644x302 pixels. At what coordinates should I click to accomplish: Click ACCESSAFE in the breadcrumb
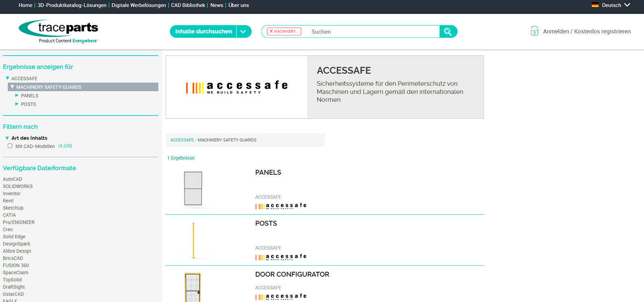click(182, 140)
